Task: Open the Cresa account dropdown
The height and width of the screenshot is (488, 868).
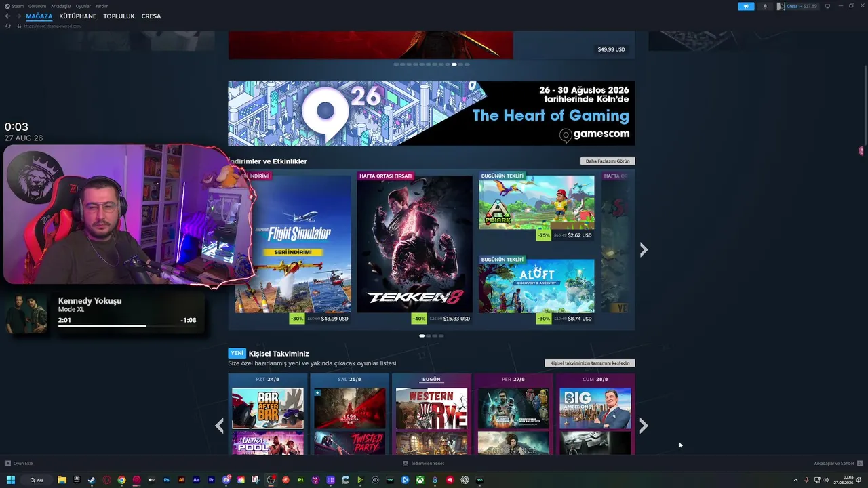Action: [x=797, y=6]
